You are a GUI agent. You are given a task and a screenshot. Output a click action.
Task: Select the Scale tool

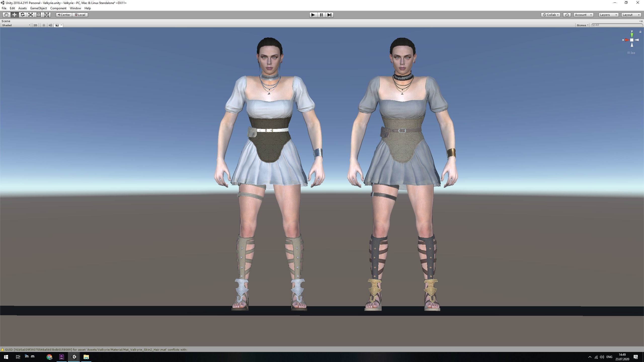[30, 15]
